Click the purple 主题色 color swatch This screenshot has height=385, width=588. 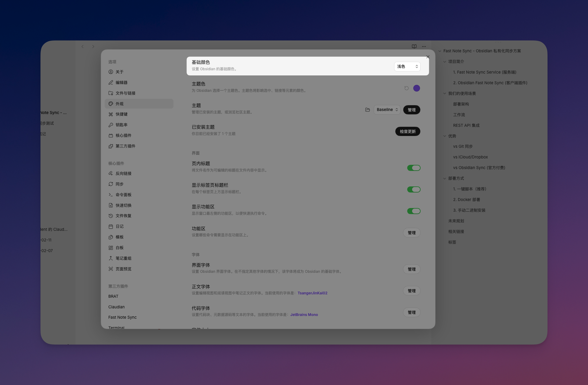[417, 88]
